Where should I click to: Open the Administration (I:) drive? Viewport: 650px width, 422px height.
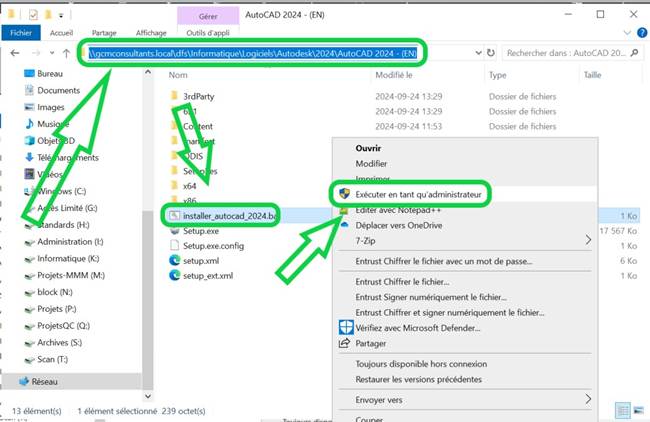click(x=70, y=242)
